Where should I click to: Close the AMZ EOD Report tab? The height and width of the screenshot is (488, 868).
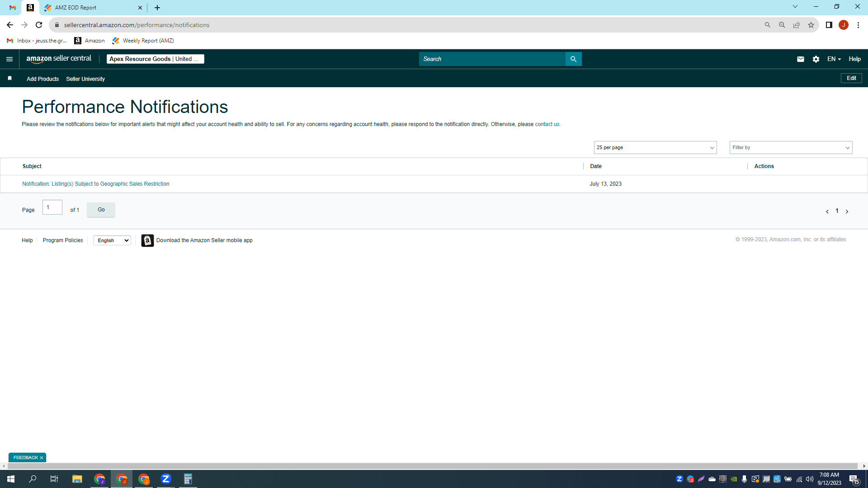pos(140,8)
